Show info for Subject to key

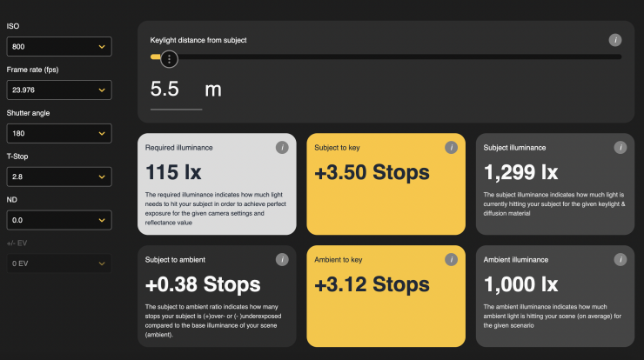coord(450,148)
